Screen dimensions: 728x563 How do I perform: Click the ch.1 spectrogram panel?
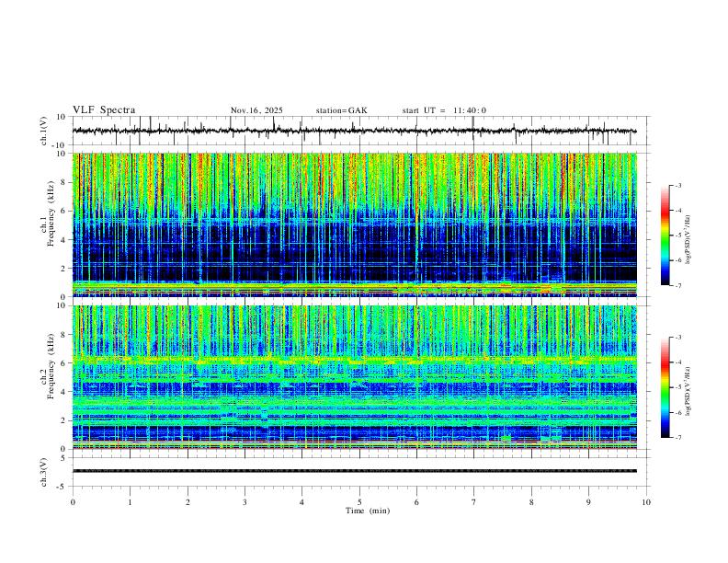click(x=354, y=224)
